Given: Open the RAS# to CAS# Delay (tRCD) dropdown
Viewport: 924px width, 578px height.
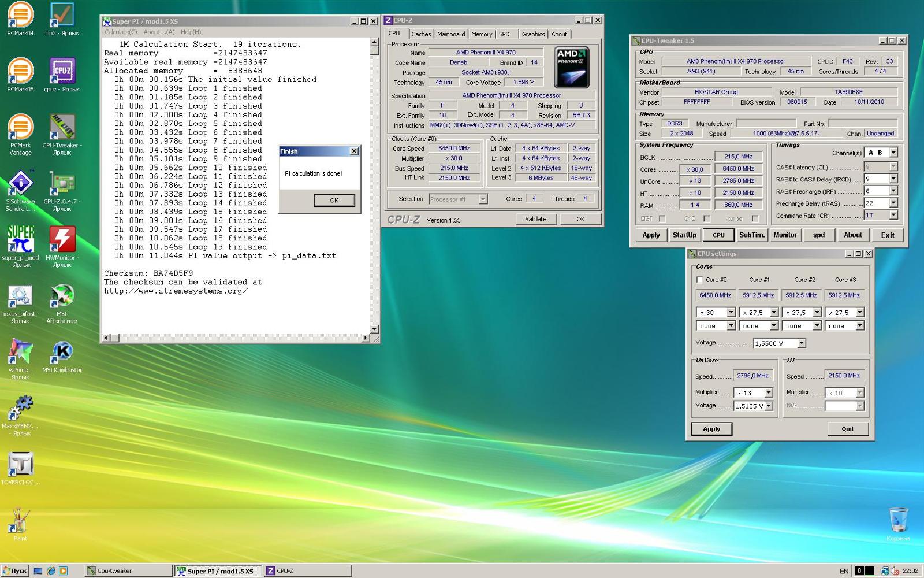Looking at the screenshot, I should (x=893, y=179).
